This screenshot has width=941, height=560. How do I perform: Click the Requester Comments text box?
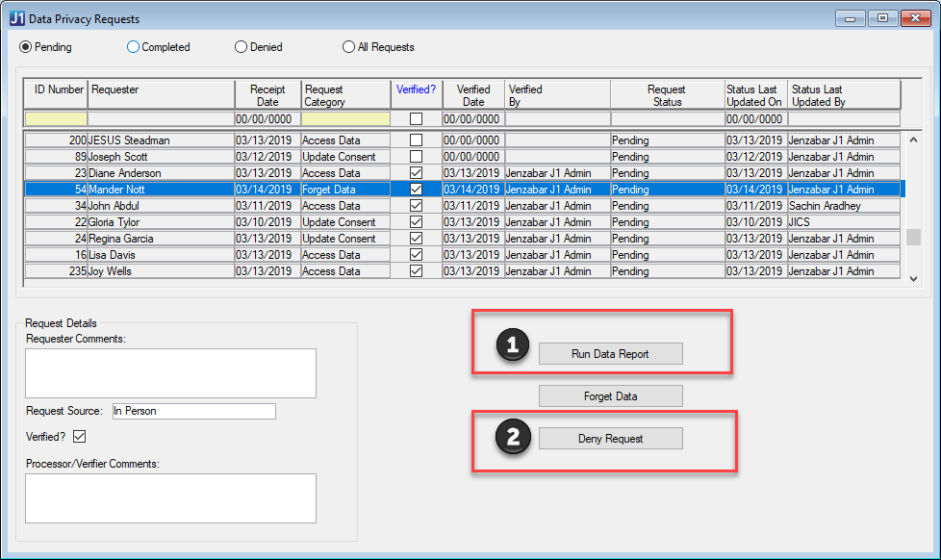click(x=170, y=372)
